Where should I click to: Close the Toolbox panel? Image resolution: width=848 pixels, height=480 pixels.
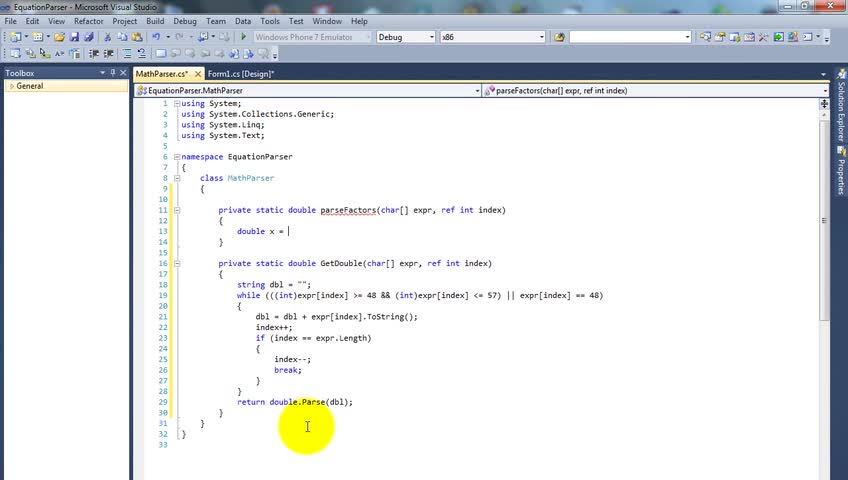click(x=123, y=72)
